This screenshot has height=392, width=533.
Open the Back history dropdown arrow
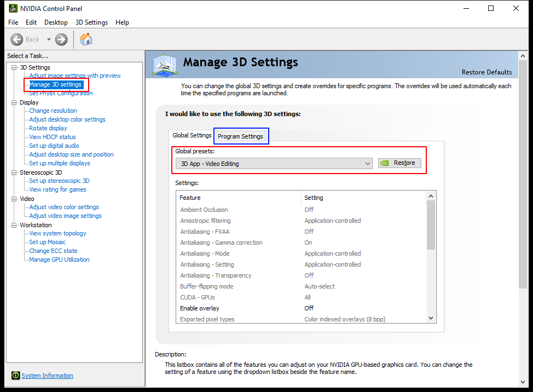coord(49,39)
